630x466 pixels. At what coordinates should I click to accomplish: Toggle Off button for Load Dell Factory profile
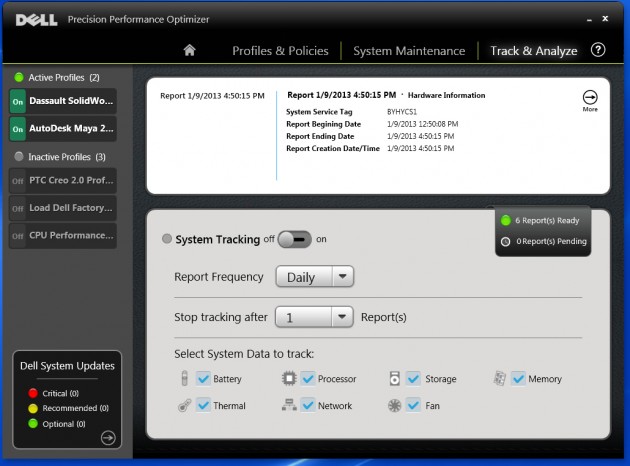point(18,208)
